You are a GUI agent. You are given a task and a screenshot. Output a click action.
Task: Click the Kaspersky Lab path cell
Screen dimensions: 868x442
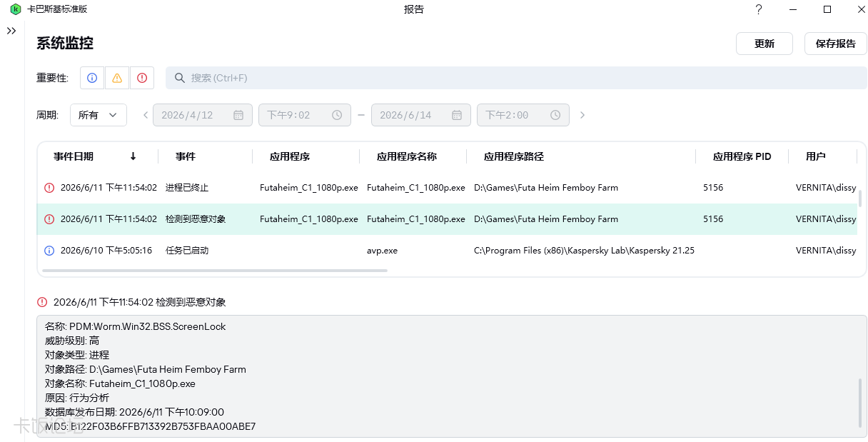584,251
